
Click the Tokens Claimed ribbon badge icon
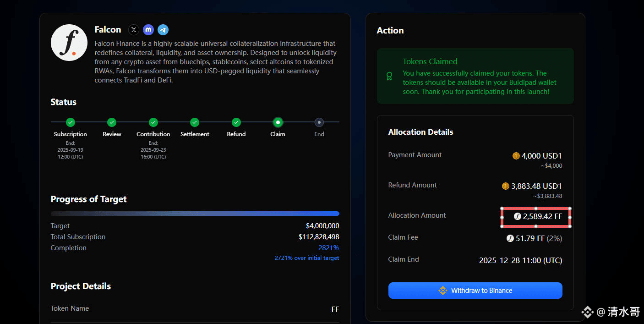coord(389,76)
